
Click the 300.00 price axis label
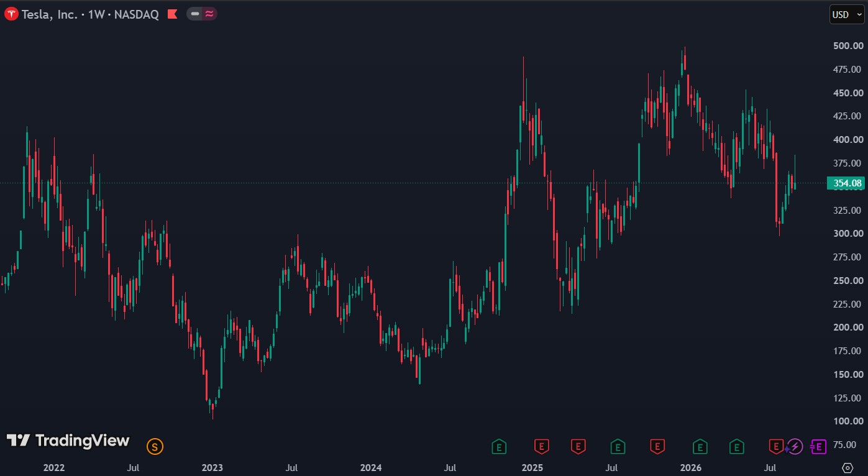tap(848, 234)
